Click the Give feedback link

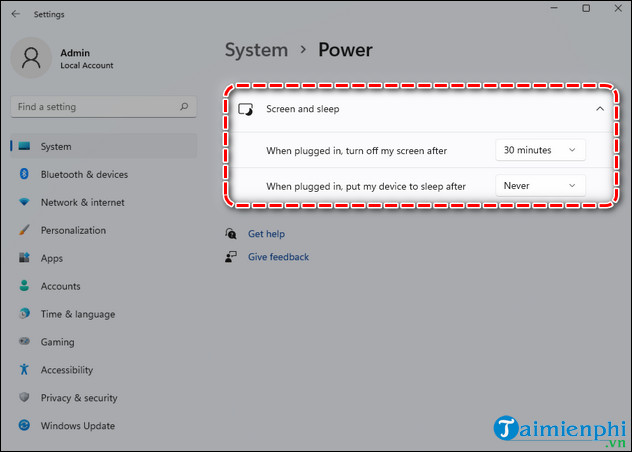click(x=278, y=257)
